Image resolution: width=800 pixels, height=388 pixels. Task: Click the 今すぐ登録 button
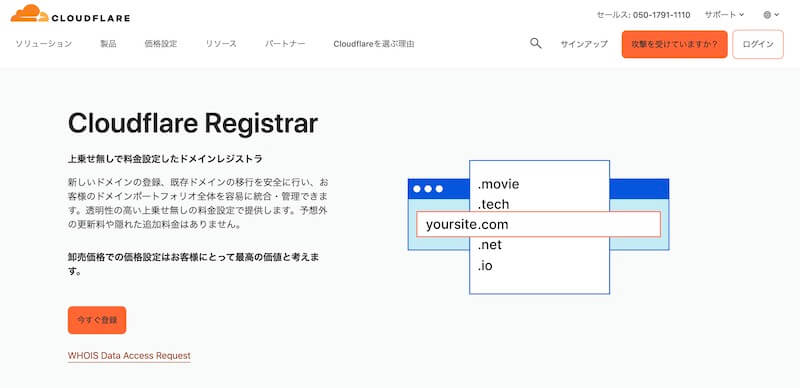tap(97, 320)
